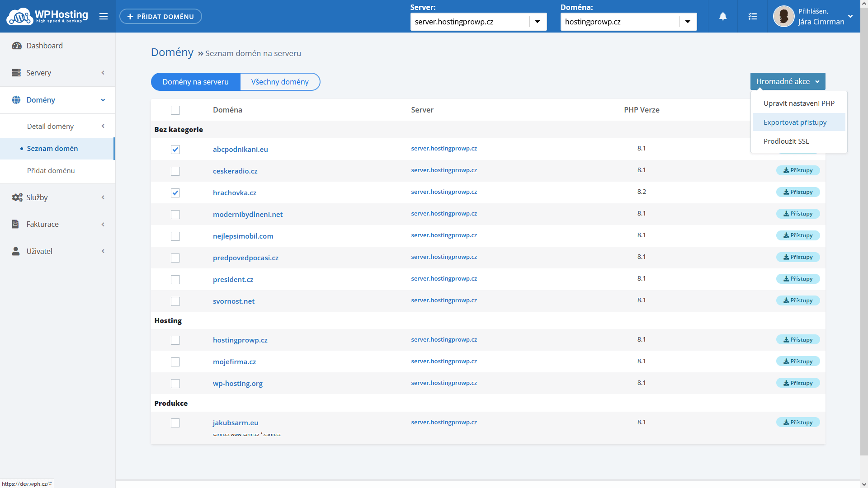868x488 pixels.
Task: Toggle the hamburger menu icon
Action: click(x=104, y=17)
